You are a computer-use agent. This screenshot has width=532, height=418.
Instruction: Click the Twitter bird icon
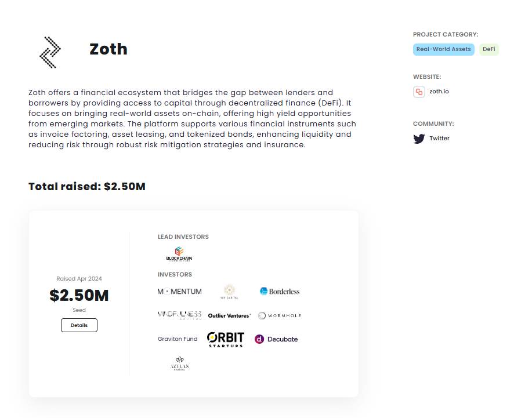pos(419,139)
